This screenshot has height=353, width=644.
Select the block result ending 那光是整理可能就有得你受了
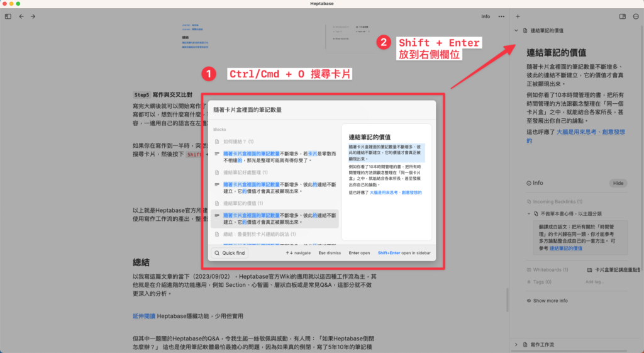coord(275,157)
